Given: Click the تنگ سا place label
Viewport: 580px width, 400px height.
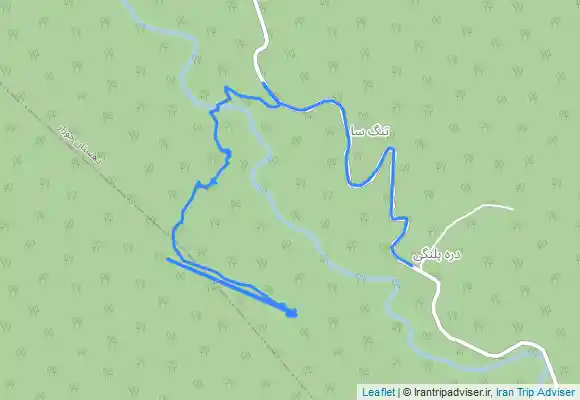Looking at the screenshot, I should [x=370, y=131].
